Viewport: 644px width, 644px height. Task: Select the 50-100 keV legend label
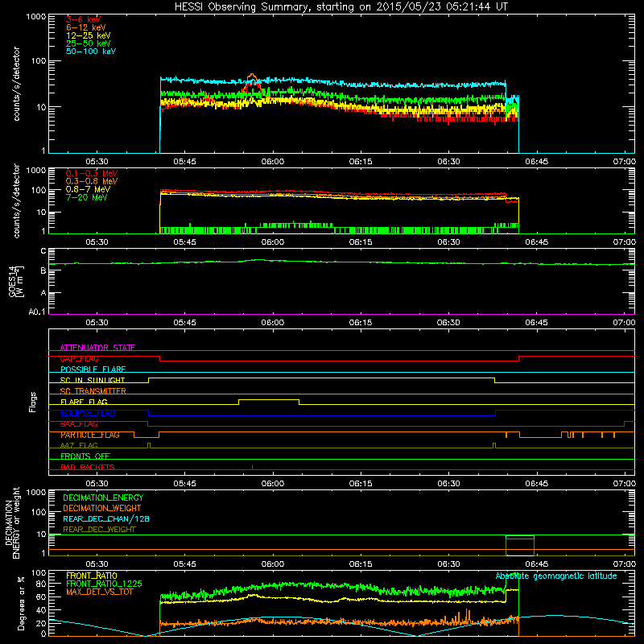pos(91,52)
